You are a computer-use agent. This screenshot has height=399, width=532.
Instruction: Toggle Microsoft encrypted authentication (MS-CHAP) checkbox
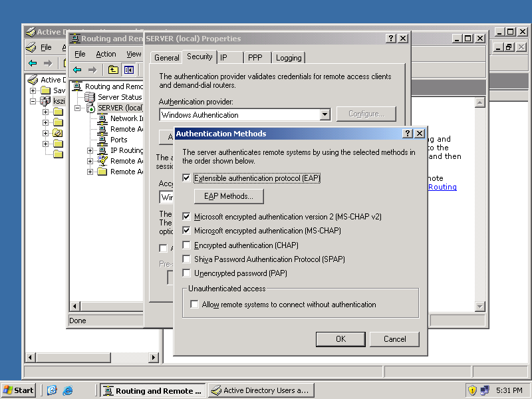(x=186, y=231)
